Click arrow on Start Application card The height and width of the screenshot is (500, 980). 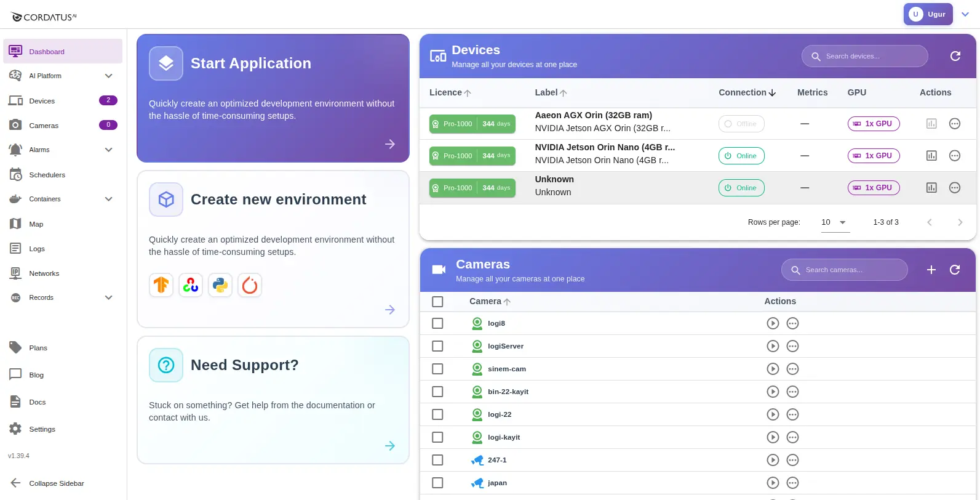tap(390, 144)
